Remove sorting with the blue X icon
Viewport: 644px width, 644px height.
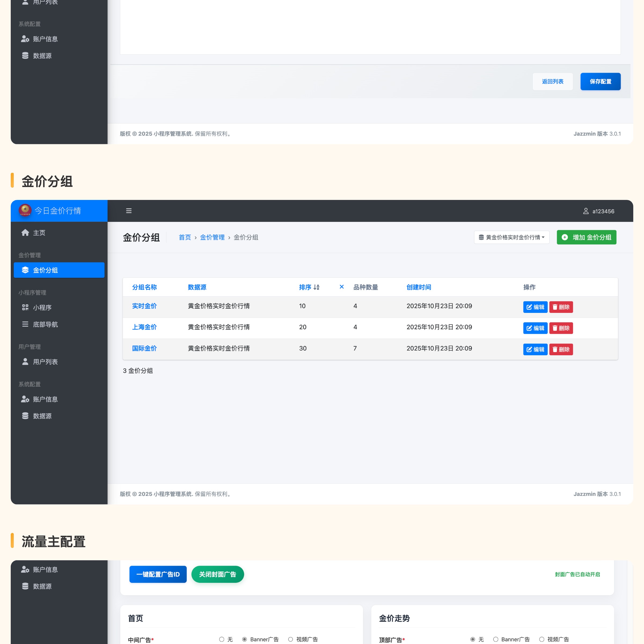341,287
